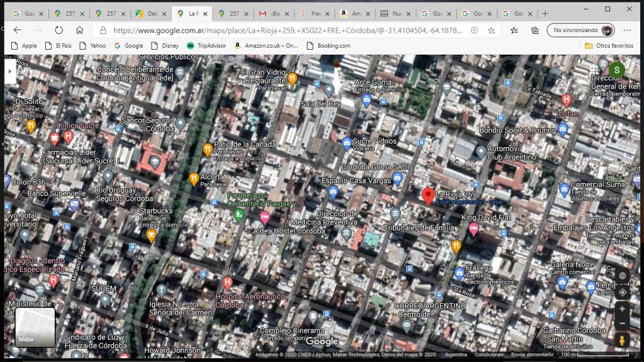This screenshot has width=644, height=362.
Task: Click the URL address bar
Action: 283,30
